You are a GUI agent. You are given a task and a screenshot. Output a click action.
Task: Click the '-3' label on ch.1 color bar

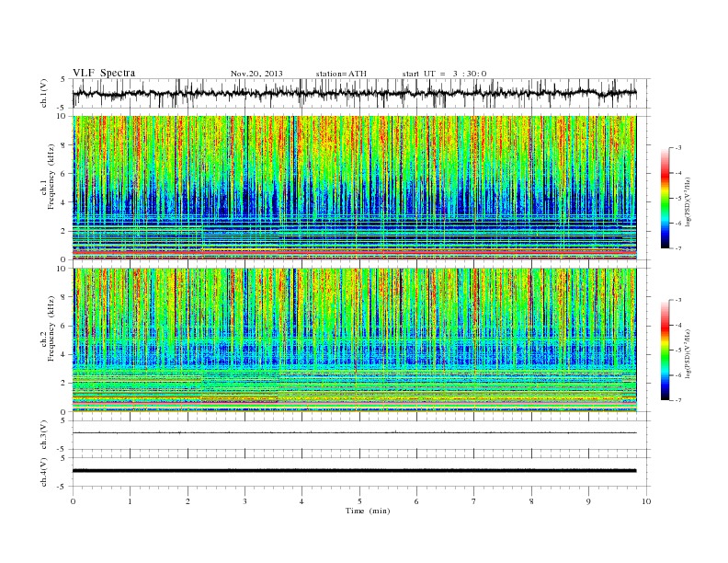(x=677, y=148)
